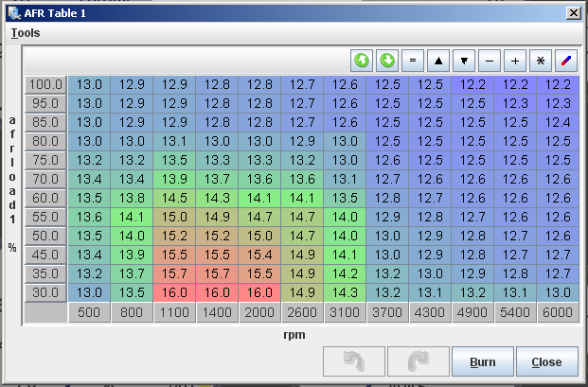
Task: Click the green up-arrow toolbar icon
Action: tap(361, 60)
